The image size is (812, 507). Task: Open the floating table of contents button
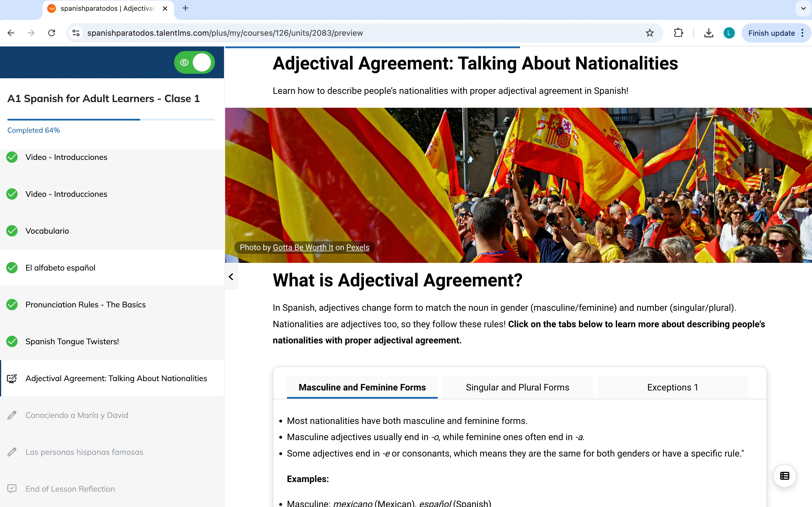(784, 476)
